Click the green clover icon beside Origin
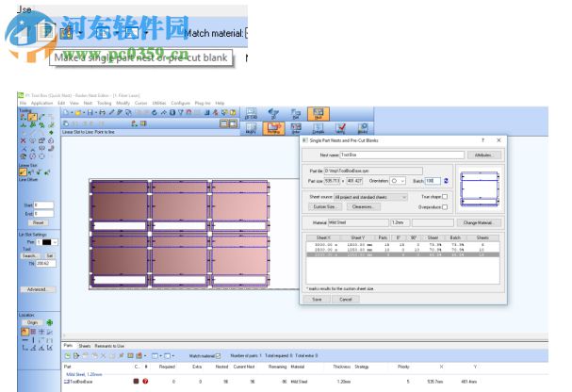 [x=49, y=322]
